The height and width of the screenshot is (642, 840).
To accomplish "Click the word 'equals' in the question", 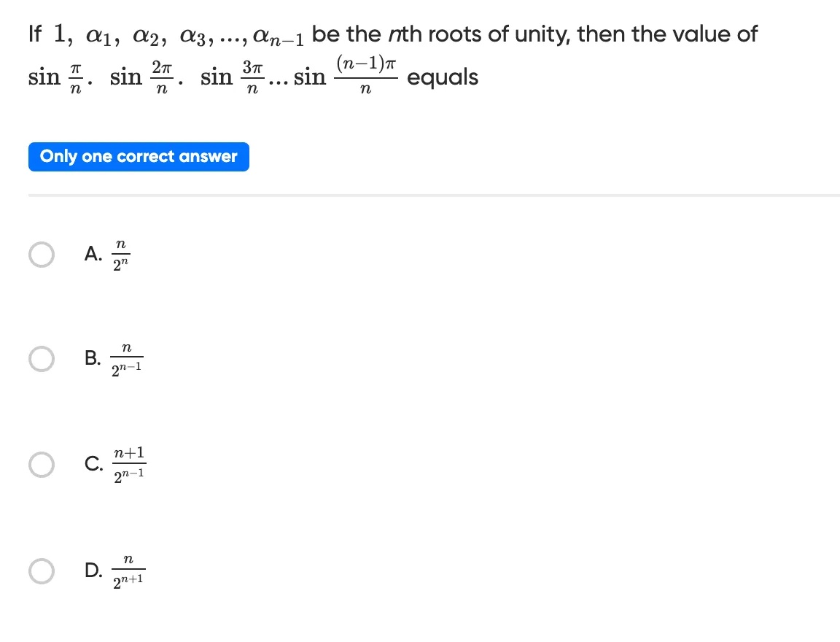I will pyautogui.click(x=443, y=77).
